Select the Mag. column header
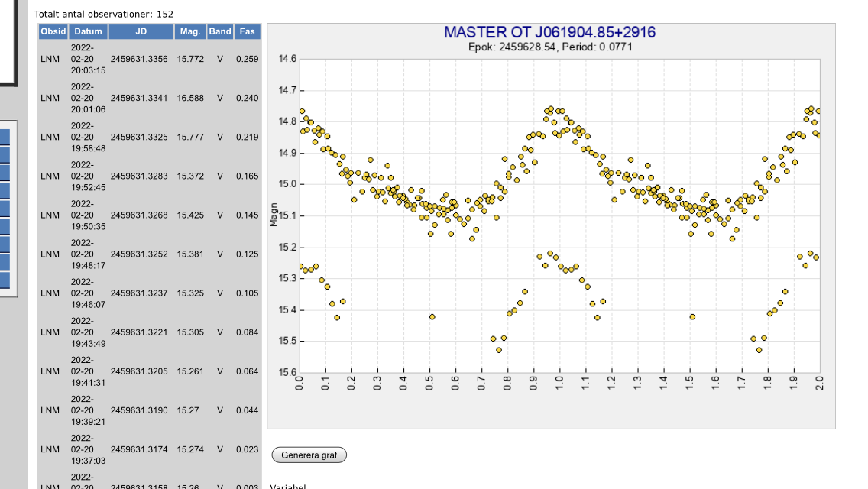868x489 pixels. pyautogui.click(x=190, y=31)
